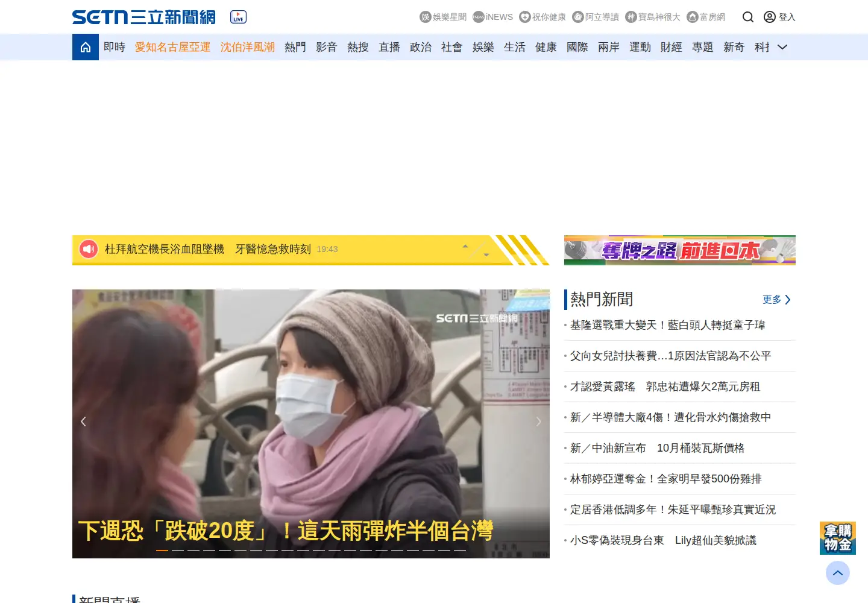
Task: Expand the navigation bar more-categories chevron
Action: click(x=782, y=47)
